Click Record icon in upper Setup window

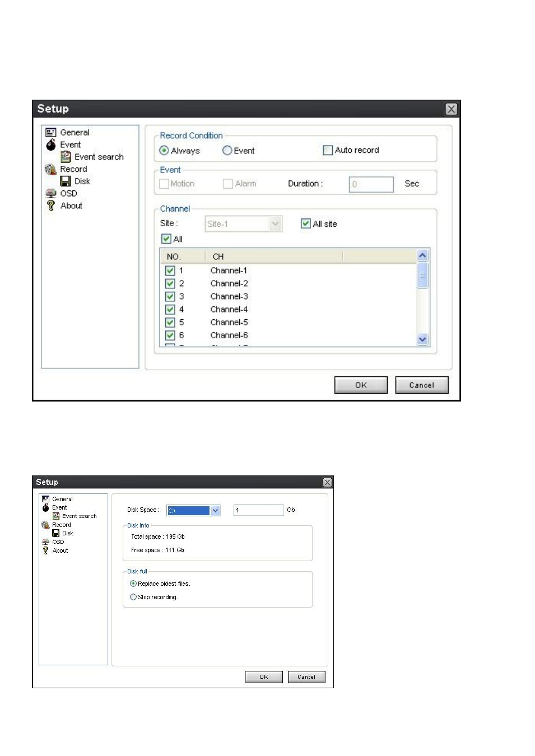(x=51, y=169)
